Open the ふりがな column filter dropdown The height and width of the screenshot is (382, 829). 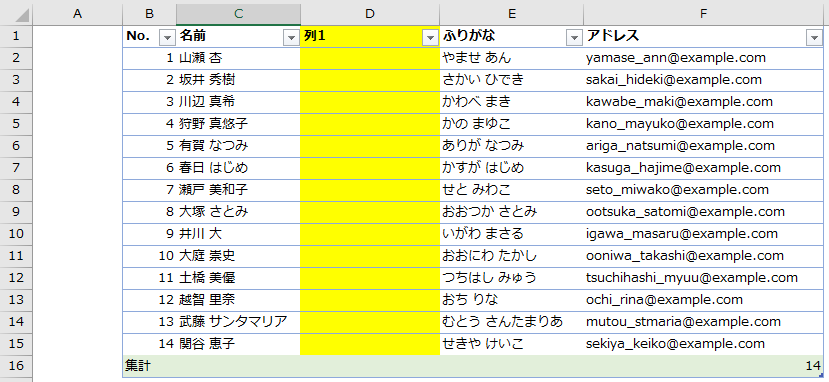coord(574,37)
